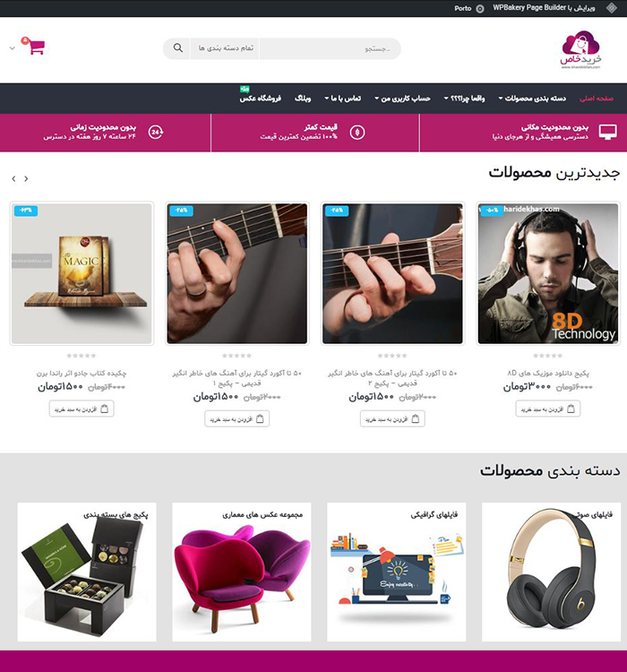Expand 'دسته بندی محصولات' nav dropdown
The width and height of the screenshot is (627, 672).
(532, 99)
